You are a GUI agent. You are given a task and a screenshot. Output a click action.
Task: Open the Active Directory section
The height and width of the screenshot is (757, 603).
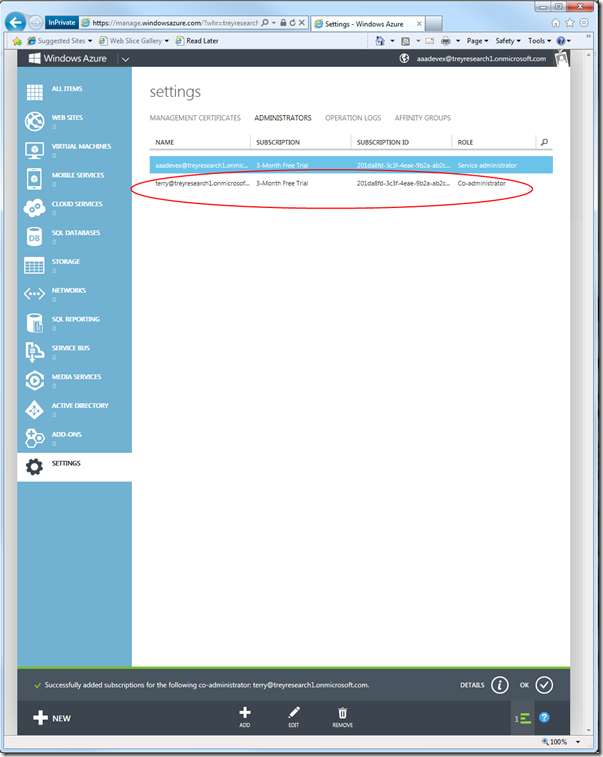click(x=74, y=409)
